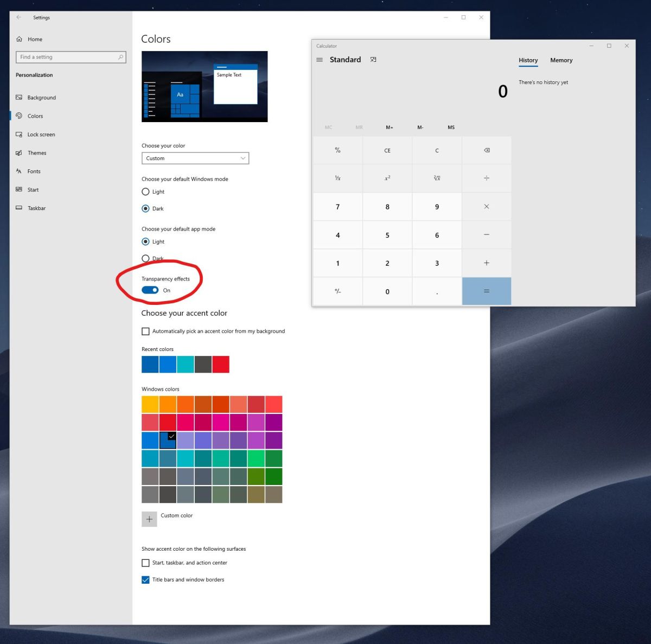Viewport: 651px width, 644px height.
Task: Uncheck Title bars and window borders
Action: [x=145, y=580]
